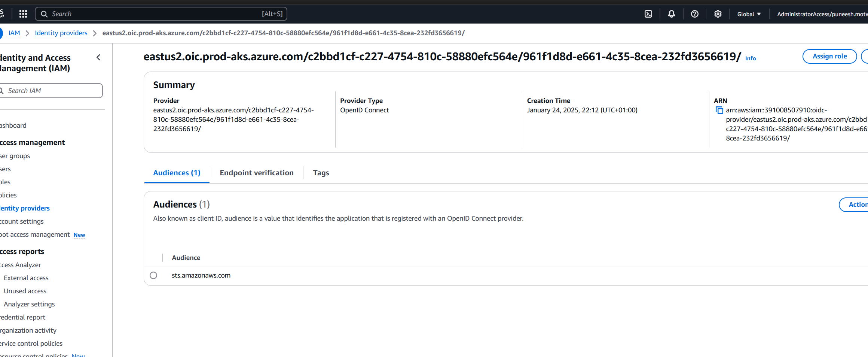This screenshot has width=868, height=357.
Task: Open Analyzer settings in the sidebar
Action: pos(29,304)
